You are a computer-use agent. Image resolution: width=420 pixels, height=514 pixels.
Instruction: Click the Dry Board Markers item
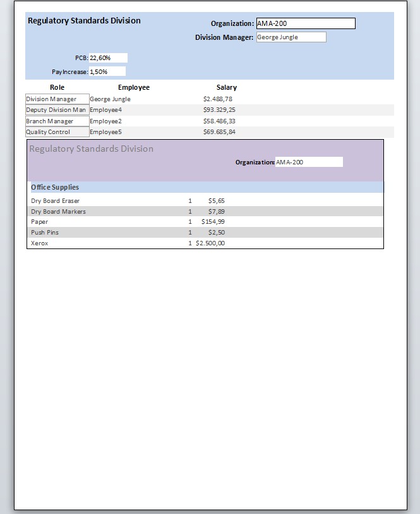(x=58, y=211)
